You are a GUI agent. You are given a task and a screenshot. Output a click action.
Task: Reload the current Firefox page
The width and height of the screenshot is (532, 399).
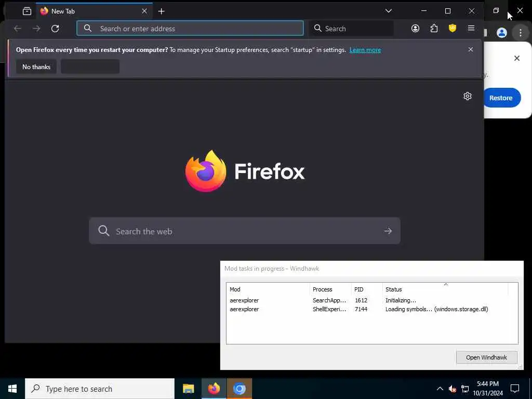coord(55,29)
